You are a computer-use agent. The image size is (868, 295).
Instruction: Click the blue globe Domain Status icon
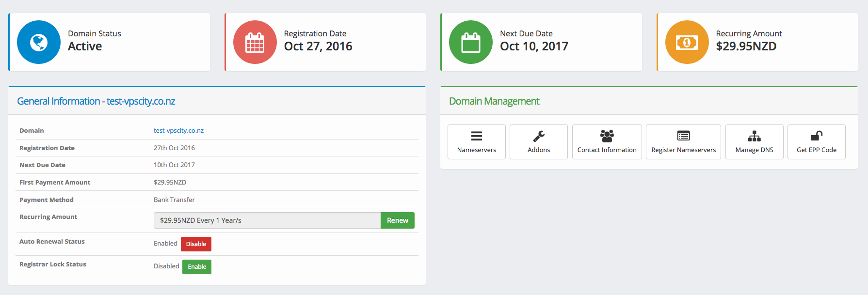pos(39,42)
